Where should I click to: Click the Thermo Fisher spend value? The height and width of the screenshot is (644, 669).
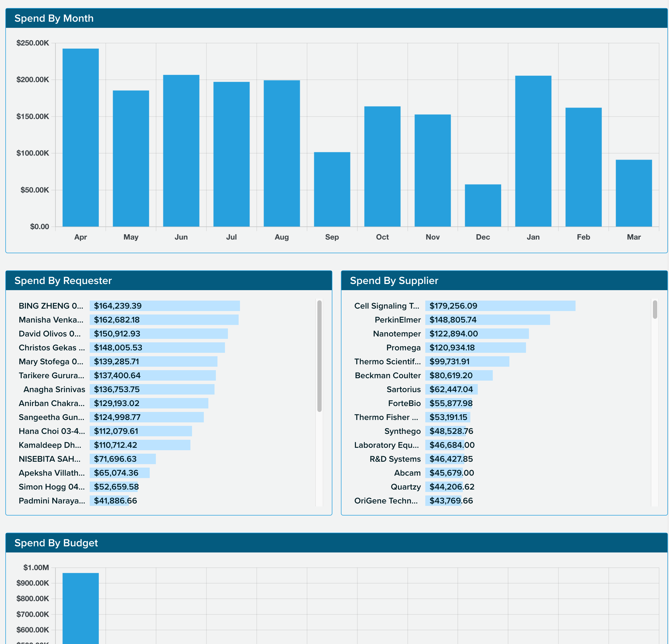tap(448, 417)
